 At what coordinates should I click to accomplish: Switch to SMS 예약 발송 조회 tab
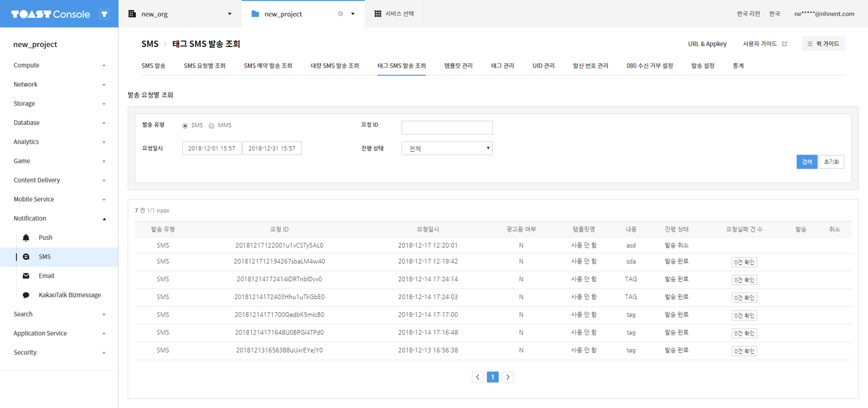point(268,66)
